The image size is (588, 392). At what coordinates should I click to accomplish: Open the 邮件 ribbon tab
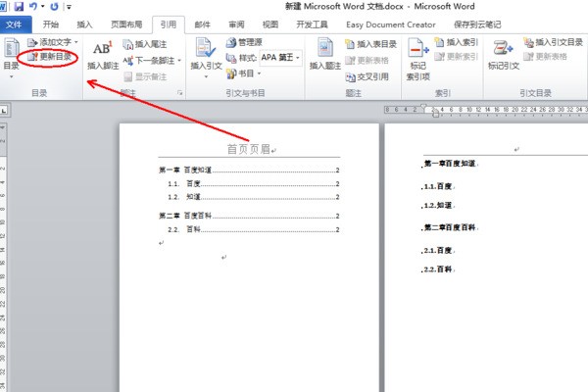point(203,24)
